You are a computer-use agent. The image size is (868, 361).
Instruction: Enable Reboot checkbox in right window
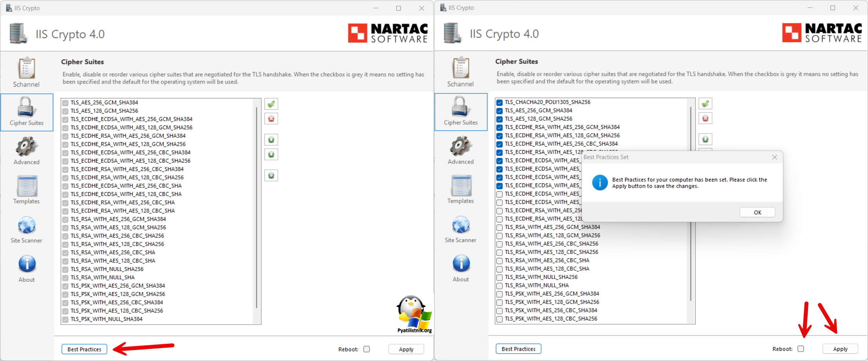click(x=801, y=349)
